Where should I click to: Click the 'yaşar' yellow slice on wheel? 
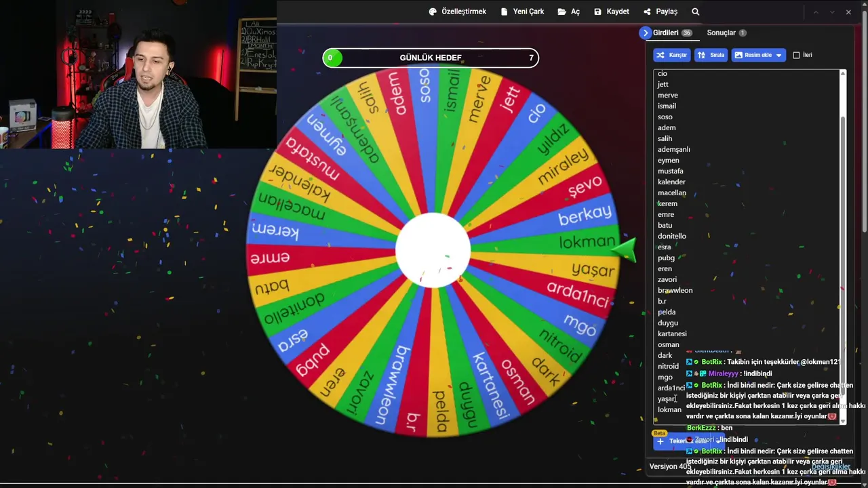coord(591,269)
